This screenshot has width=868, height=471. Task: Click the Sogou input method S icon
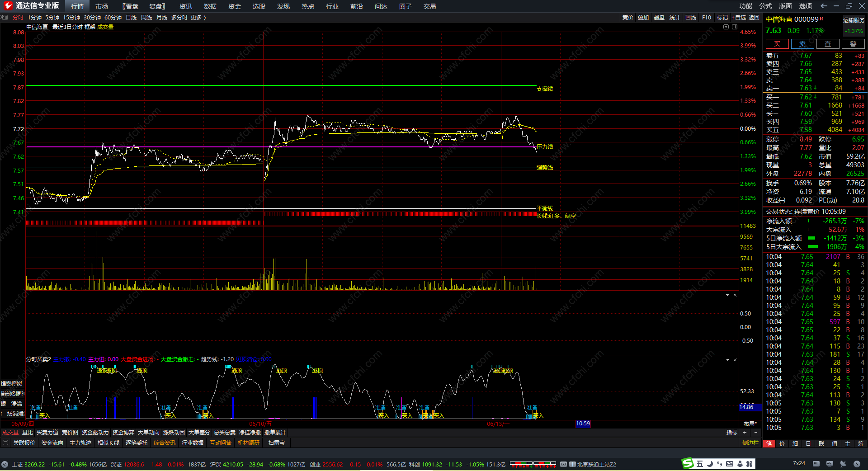point(688,464)
